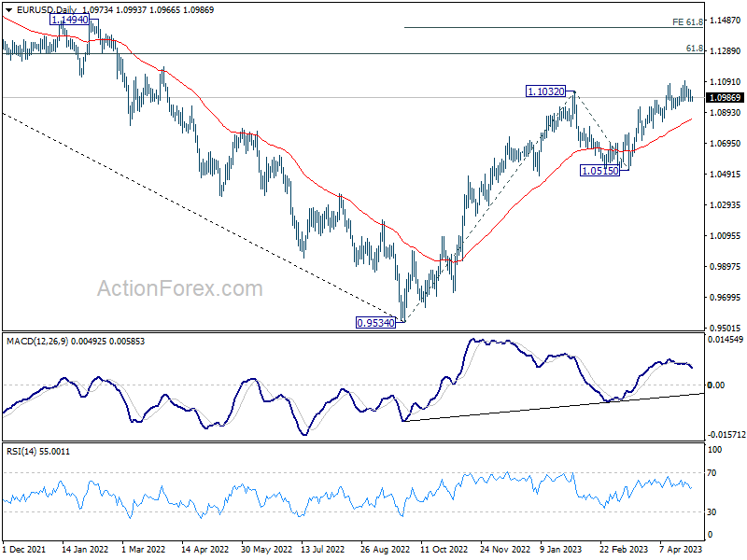The image size is (747, 560).
Task: Select the MACD rising trendline
Action: 553,407
